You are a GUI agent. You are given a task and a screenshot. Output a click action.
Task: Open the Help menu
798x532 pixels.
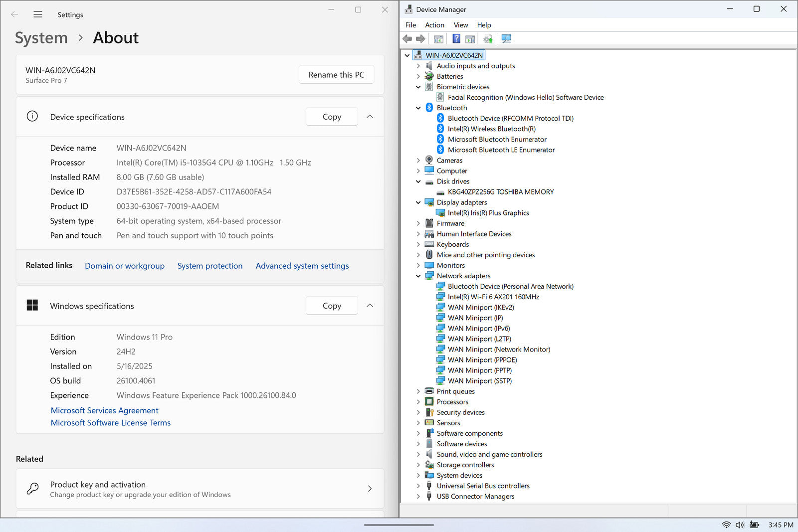484,25
